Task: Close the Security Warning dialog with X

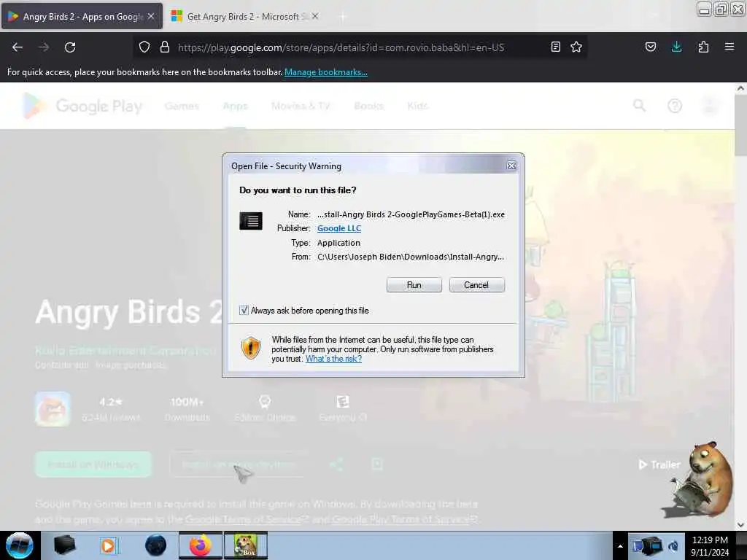Action: (511, 166)
